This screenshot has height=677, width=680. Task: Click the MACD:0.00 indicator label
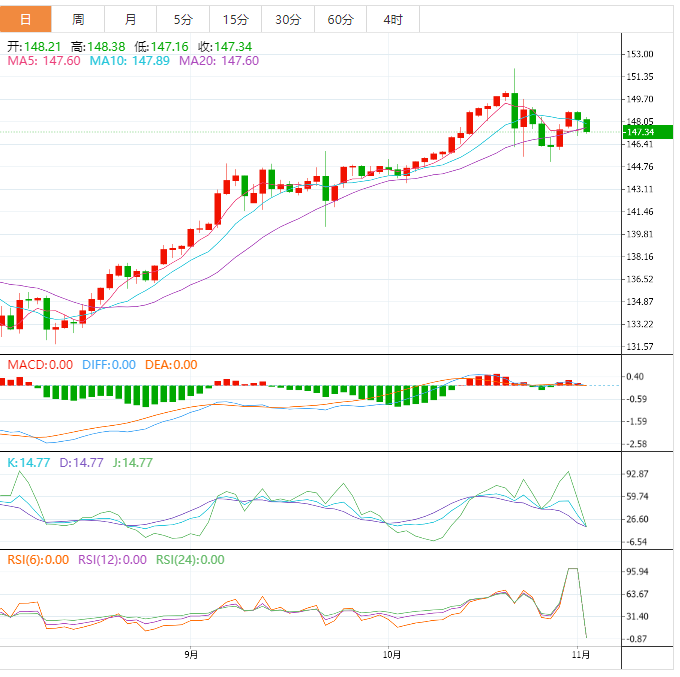[40, 365]
